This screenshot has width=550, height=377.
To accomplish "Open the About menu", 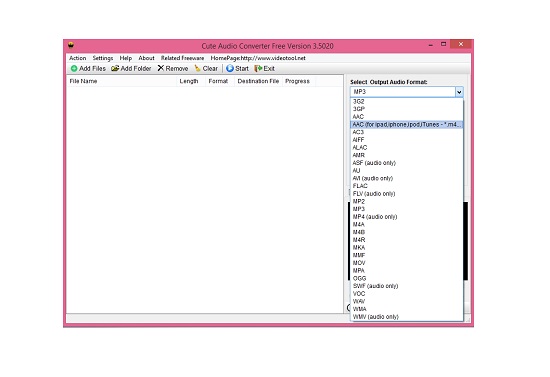I will click(x=146, y=58).
